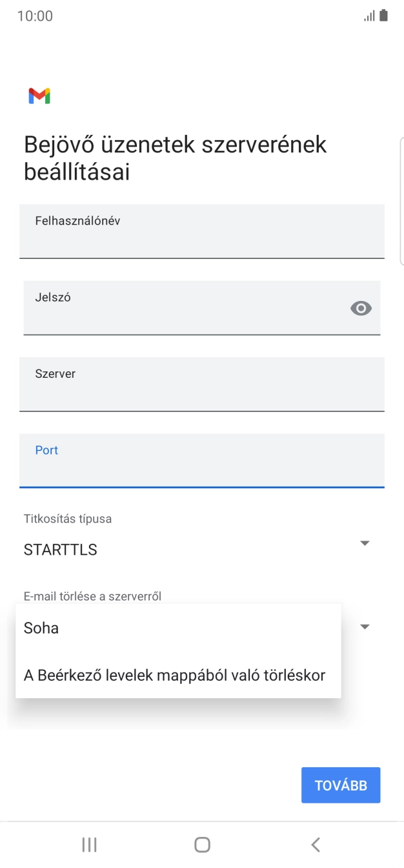Tap the Back navigation arrow

click(x=316, y=843)
